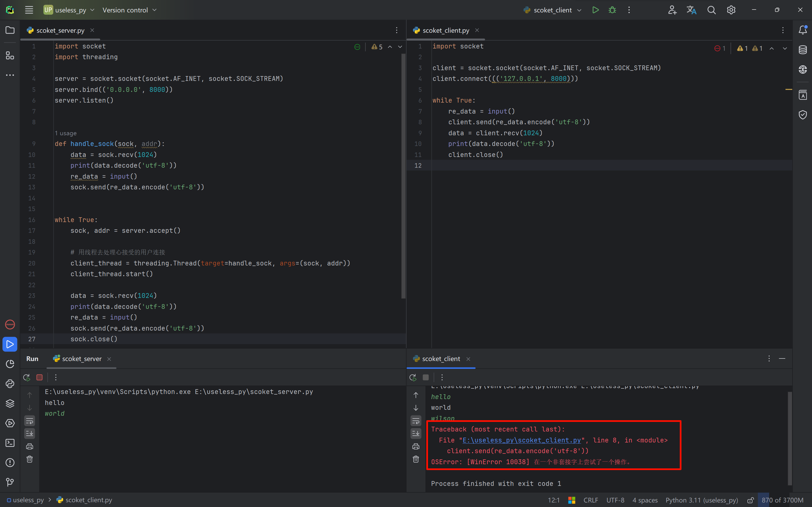812x507 pixels.
Task: Open the Python Console tool window
Action: click(x=10, y=384)
